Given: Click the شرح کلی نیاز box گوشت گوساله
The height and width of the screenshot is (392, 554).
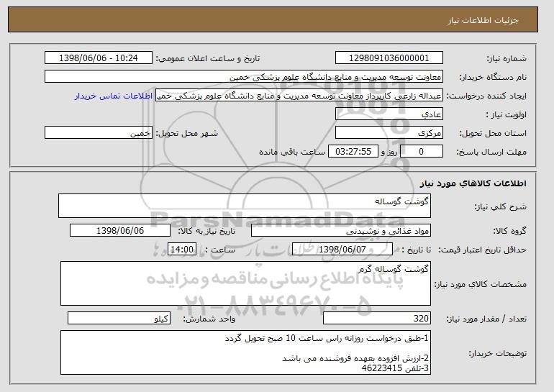Looking at the screenshot, I should [x=245, y=206].
